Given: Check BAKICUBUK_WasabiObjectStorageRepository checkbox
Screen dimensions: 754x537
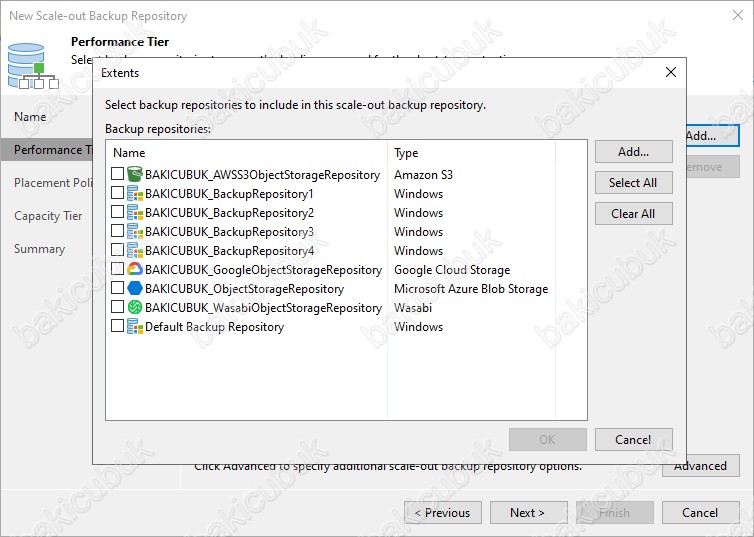Looking at the screenshot, I should pyautogui.click(x=117, y=307).
